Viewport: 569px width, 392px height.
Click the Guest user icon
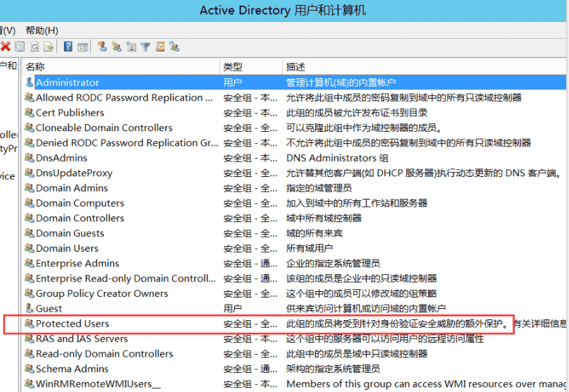tap(30, 308)
